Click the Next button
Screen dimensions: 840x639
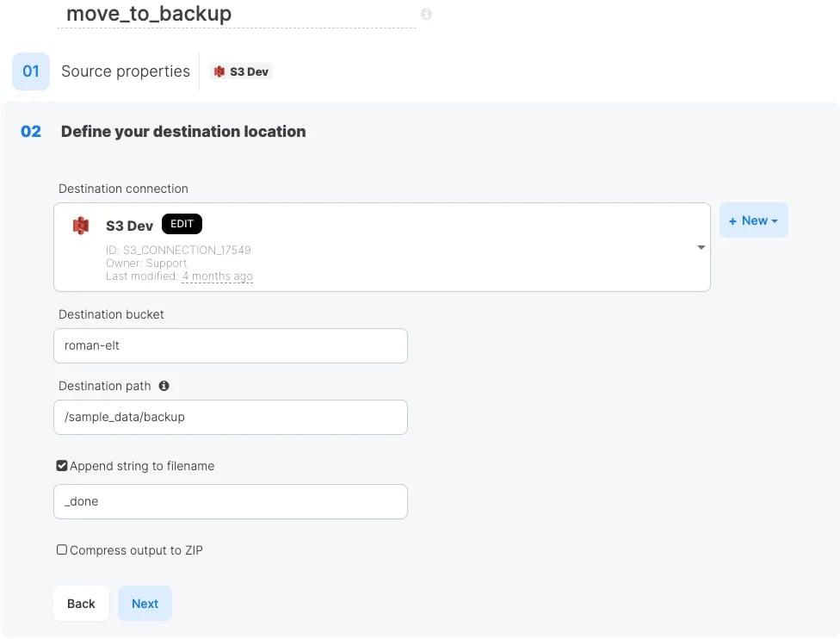pyautogui.click(x=145, y=603)
